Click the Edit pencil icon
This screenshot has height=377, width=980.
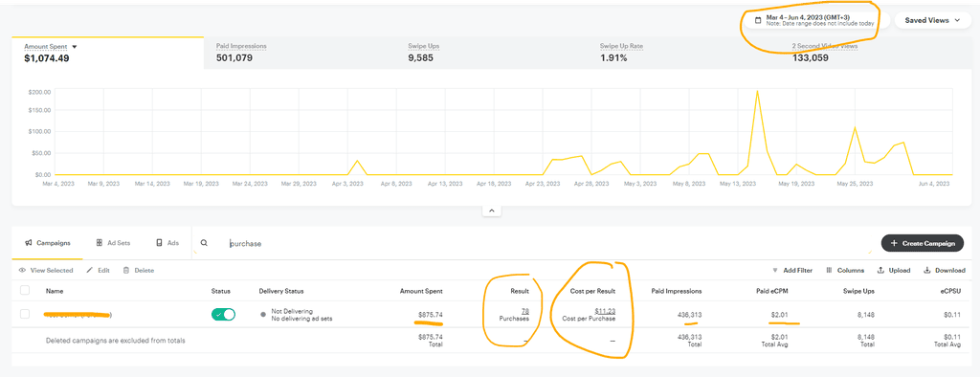[89, 271]
